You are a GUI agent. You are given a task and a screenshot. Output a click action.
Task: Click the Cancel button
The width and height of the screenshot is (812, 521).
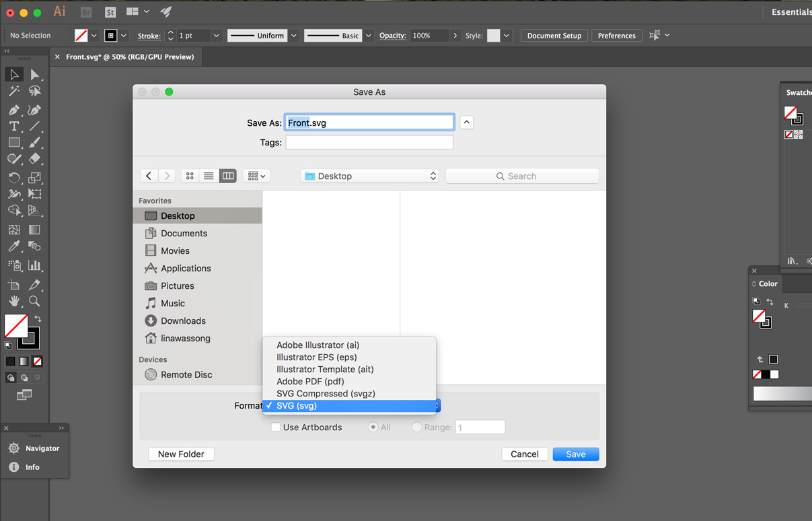[525, 454]
